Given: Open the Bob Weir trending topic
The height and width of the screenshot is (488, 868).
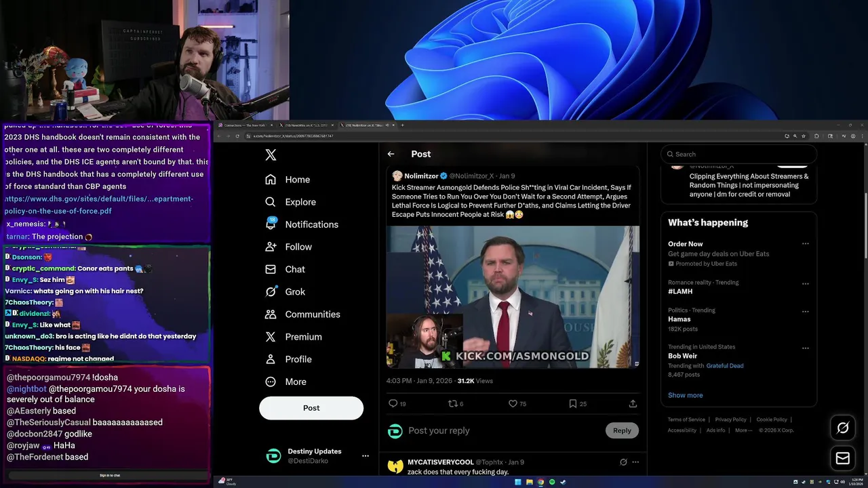Looking at the screenshot, I should (683, 356).
